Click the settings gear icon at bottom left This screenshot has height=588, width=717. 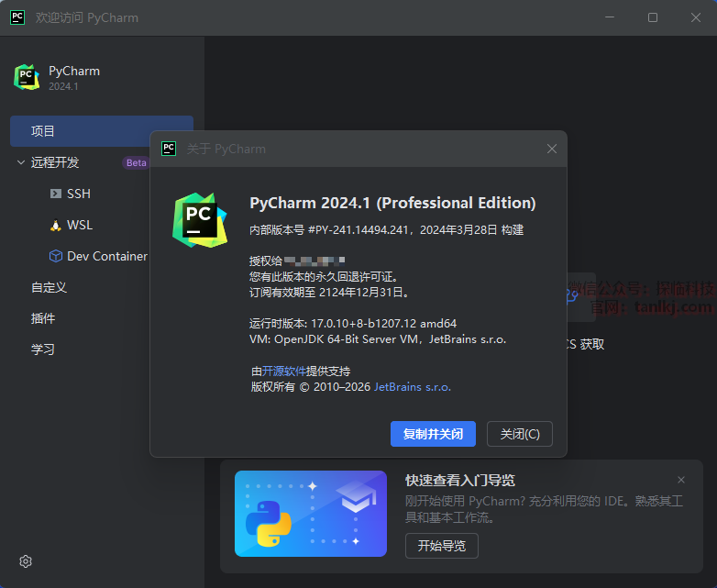coord(26,561)
